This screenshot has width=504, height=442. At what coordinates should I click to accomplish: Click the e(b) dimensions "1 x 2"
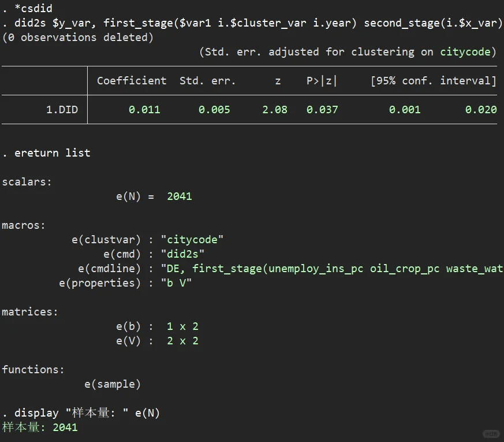[182, 326]
